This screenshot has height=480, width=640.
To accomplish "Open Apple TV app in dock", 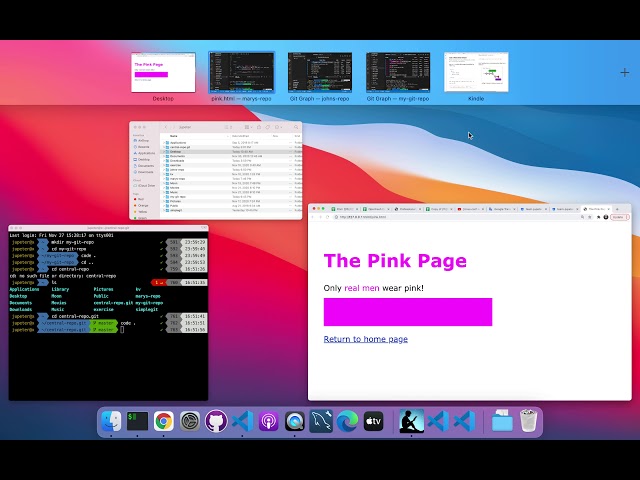I will [373, 422].
